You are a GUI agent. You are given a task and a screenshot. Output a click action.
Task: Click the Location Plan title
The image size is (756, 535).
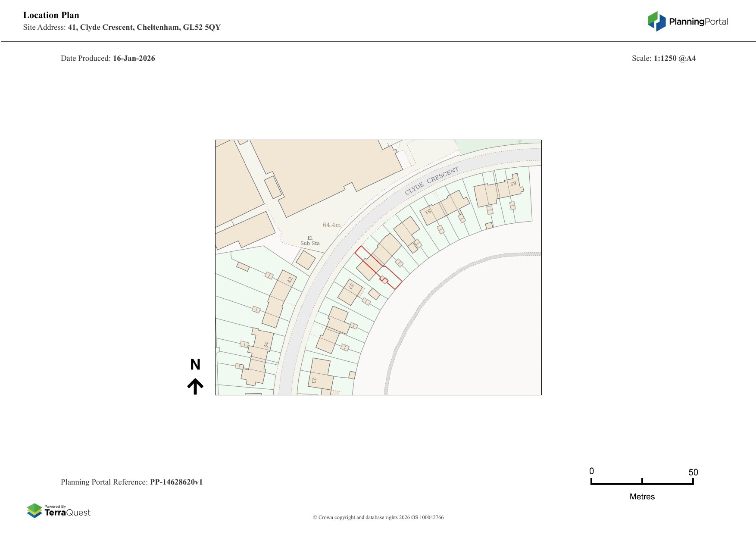(51, 15)
